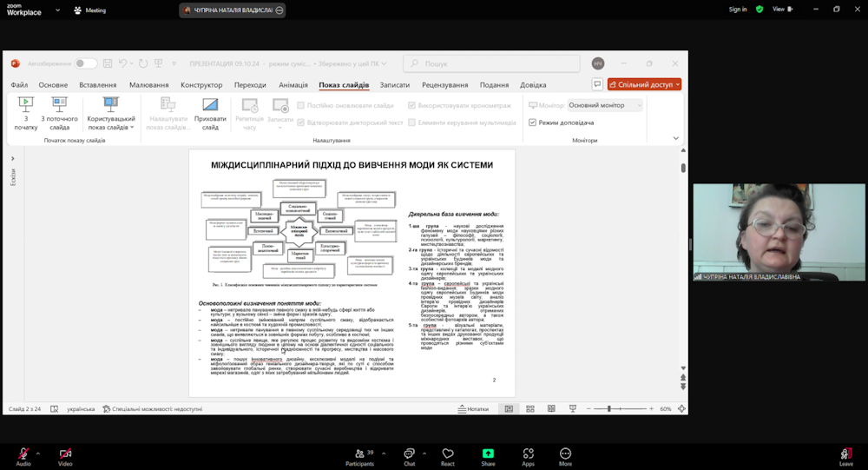Image resolution: width=868 pixels, height=470 pixels.
Task: Switch to the Малювання tab
Action: click(149, 85)
